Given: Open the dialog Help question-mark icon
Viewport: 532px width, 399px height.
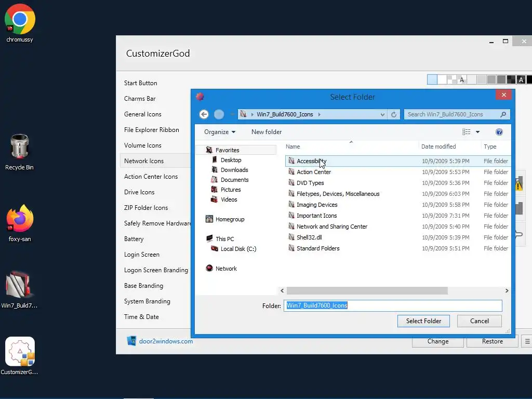Looking at the screenshot, I should [x=499, y=132].
